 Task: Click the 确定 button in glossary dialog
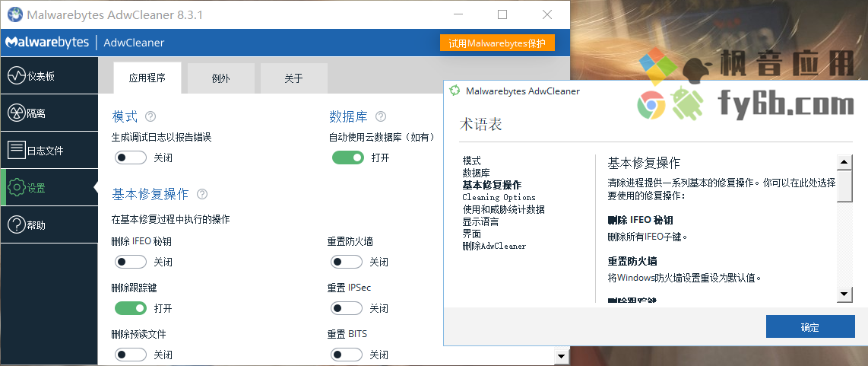pos(810,326)
